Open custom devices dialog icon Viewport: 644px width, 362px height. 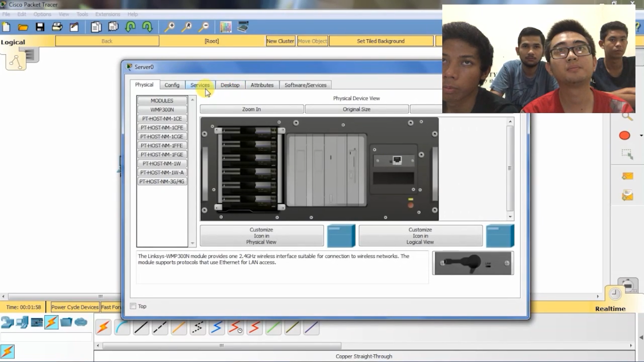tap(243, 27)
